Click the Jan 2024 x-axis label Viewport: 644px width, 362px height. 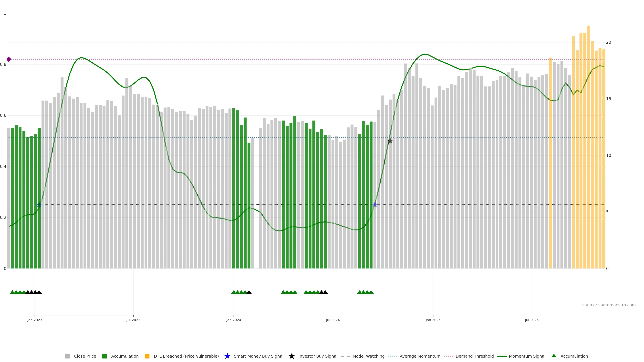coord(233,320)
